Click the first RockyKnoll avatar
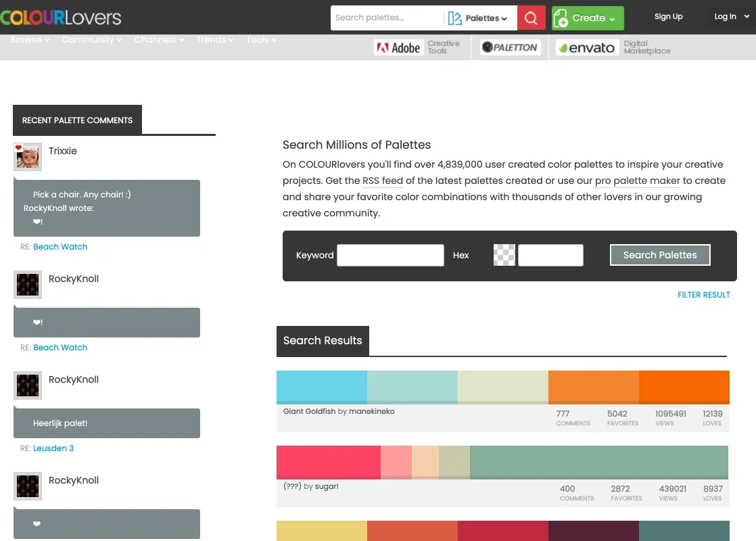The image size is (756, 541). (28, 285)
